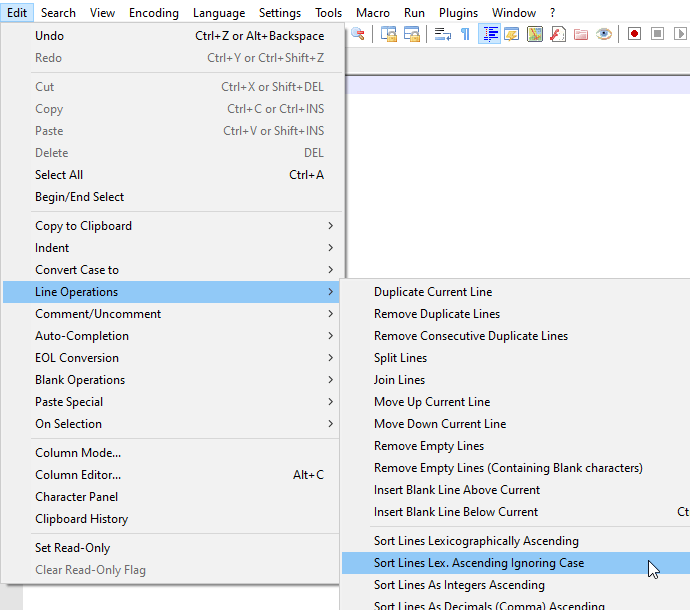Screen dimensions: 690x610
Task: Open the Search menu
Action: 58,13
